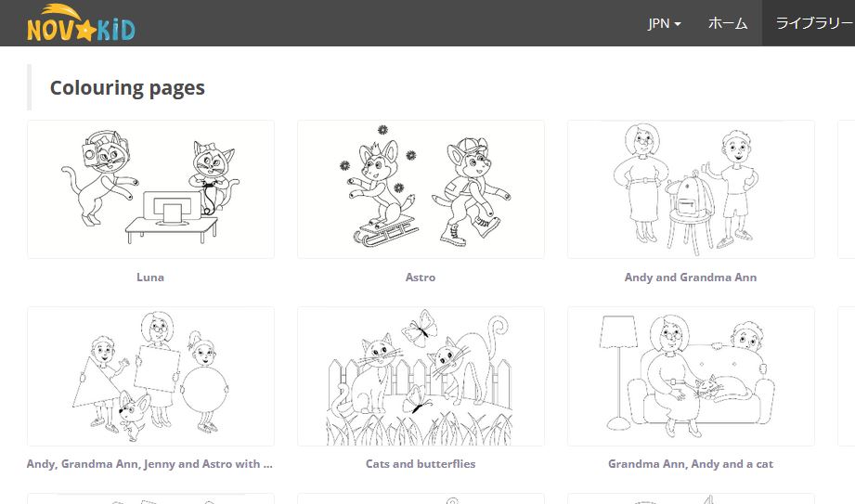Click Andy and Grandma Ann title link
This screenshot has width=855, height=504.
coord(691,278)
